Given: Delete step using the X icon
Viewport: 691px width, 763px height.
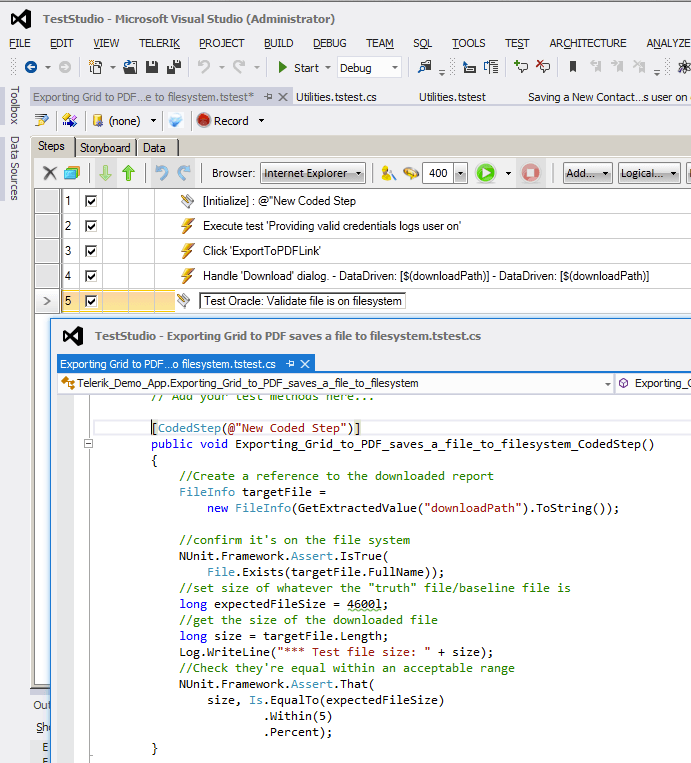Looking at the screenshot, I should point(49,173).
